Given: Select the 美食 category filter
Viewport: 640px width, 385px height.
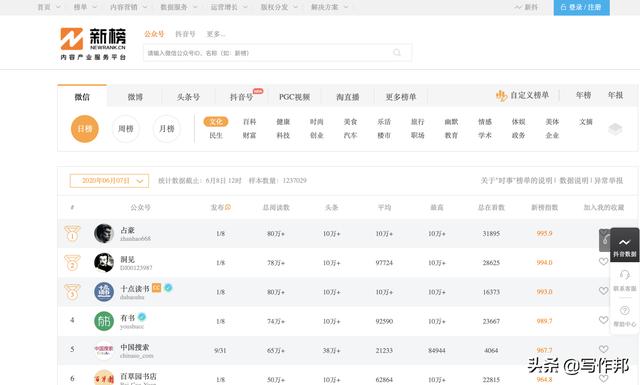Looking at the screenshot, I should [350, 122].
